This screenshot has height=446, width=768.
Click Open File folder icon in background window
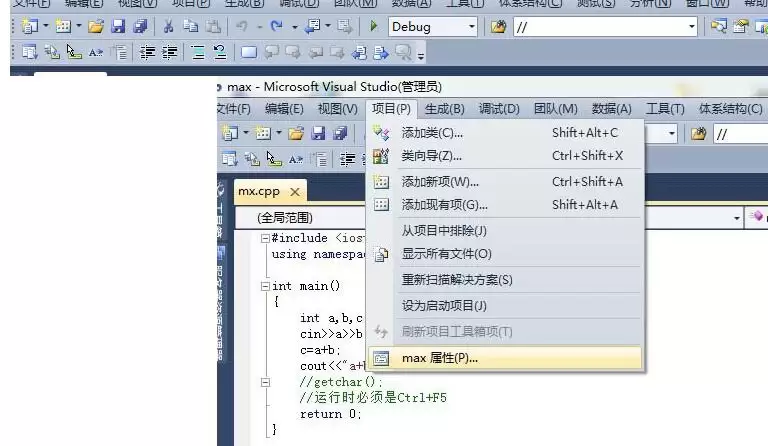point(96,26)
